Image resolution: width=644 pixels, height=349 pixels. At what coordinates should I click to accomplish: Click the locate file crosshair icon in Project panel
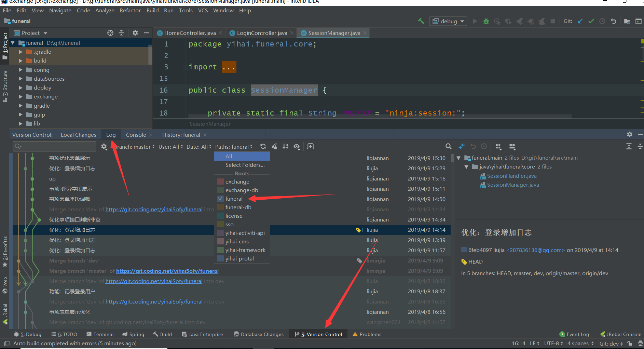tap(110, 33)
